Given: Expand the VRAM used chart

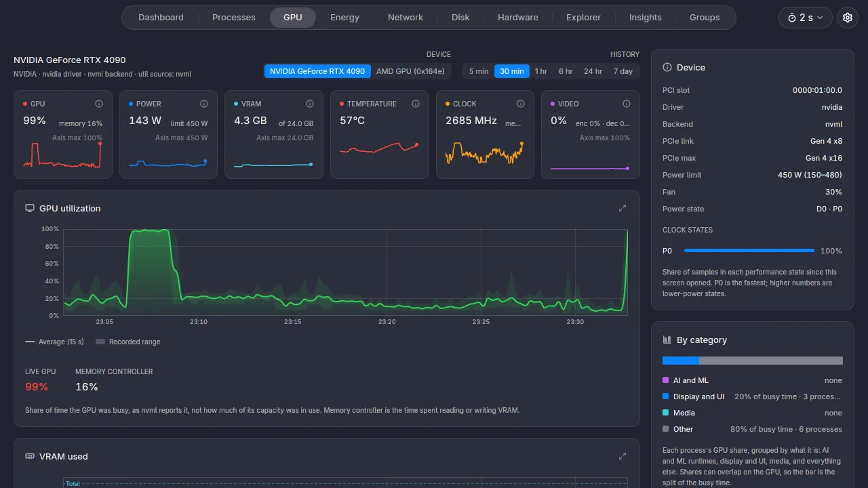Looking at the screenshot, I should (623, 456).
